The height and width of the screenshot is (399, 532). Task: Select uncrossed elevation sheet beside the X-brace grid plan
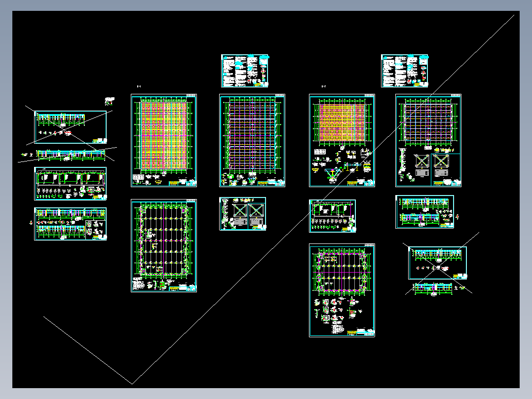coord(424,211)
